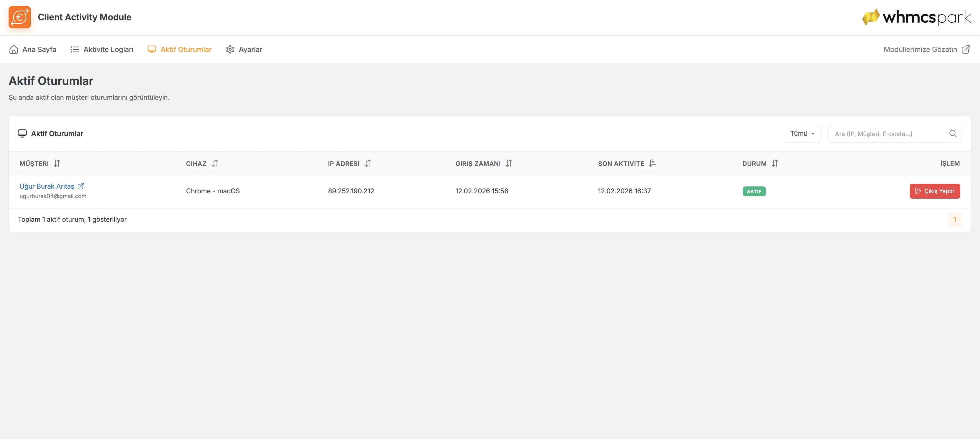Click the monitor icon in Aktif Oturumlar panel header
This screenshot has height=439, width=980.
click(x=22, y=134)
